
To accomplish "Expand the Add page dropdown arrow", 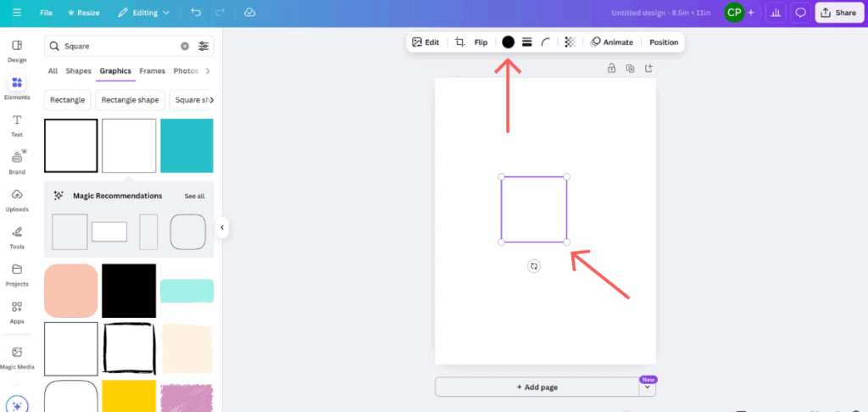I will (647, 387).
